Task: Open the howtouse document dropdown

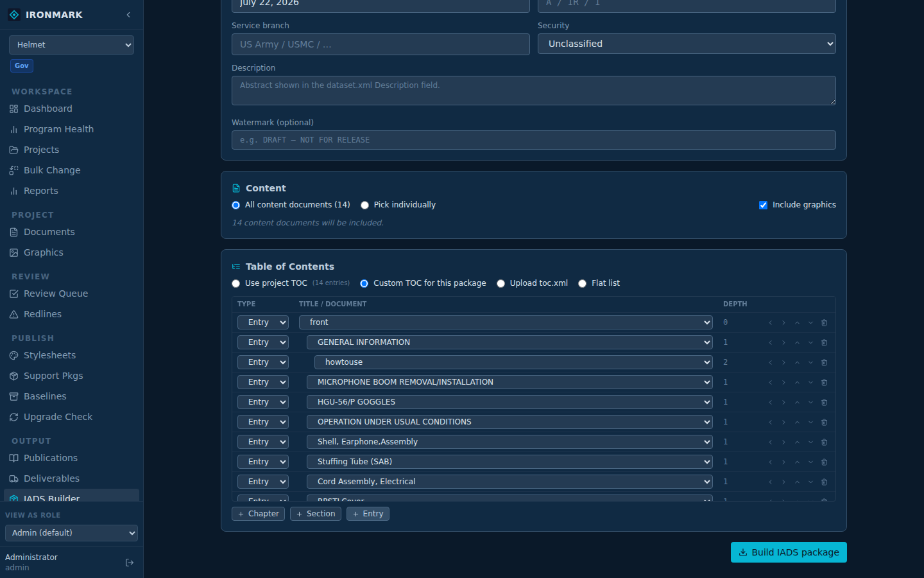Action: pos(513,362)
